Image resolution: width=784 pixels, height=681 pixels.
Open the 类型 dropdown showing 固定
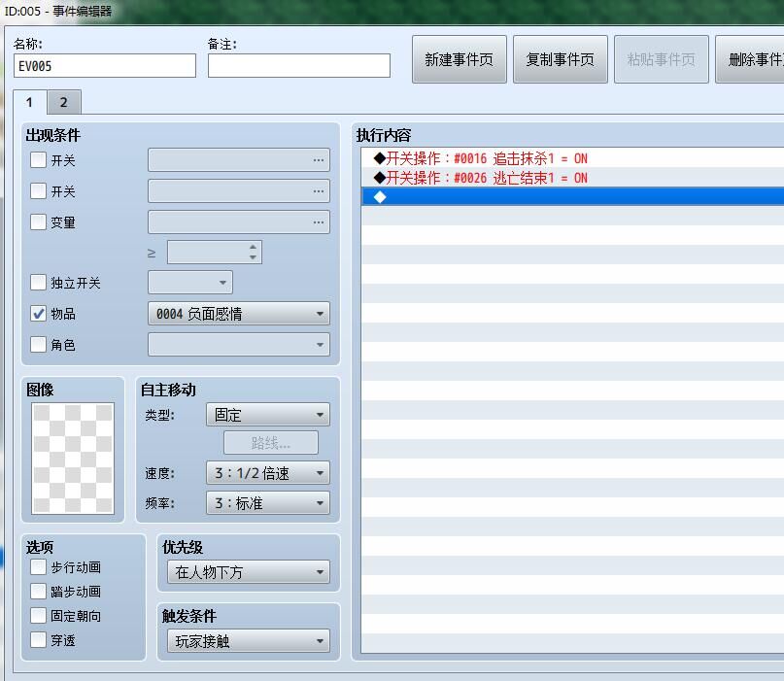[267, 415]
